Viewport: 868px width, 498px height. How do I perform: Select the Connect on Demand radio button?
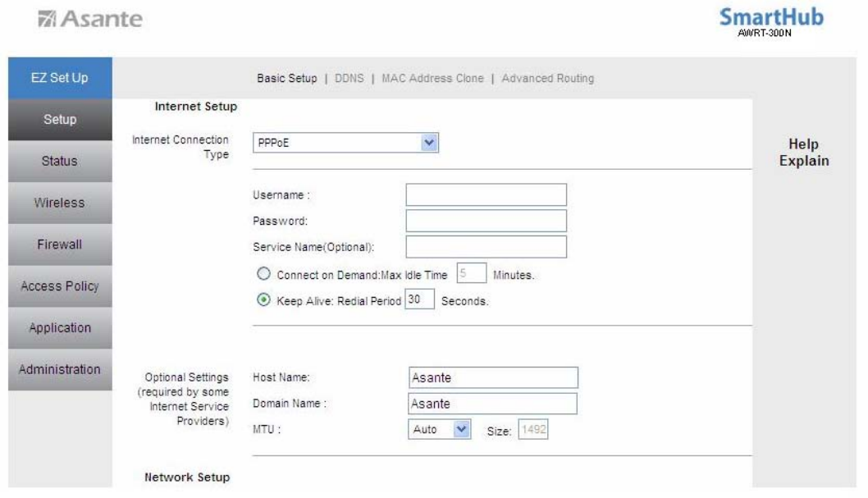click(x=263, y=274)
